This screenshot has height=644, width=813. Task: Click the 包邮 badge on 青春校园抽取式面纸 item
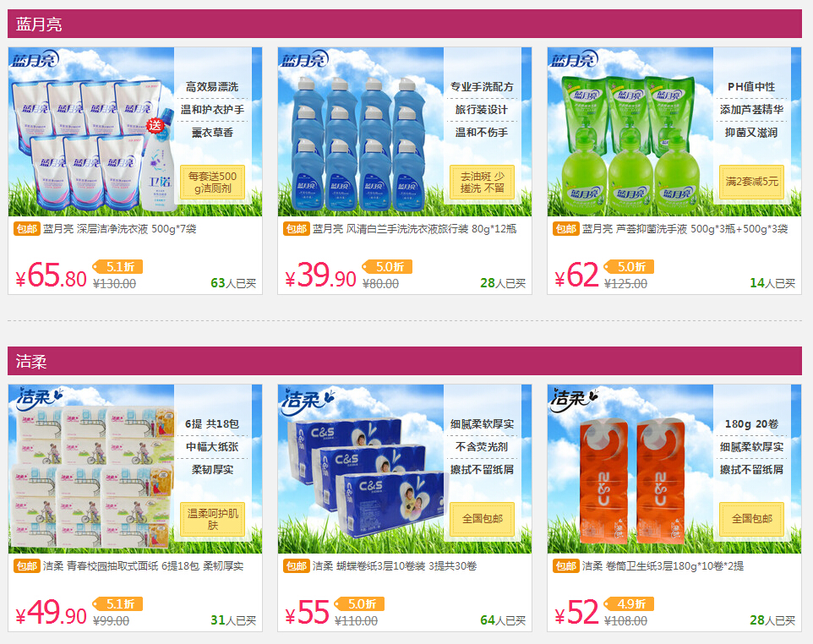pos(27,565)
